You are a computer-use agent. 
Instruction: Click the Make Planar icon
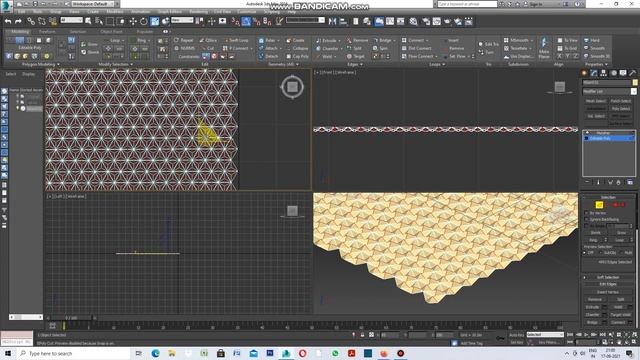pos(544,47)
